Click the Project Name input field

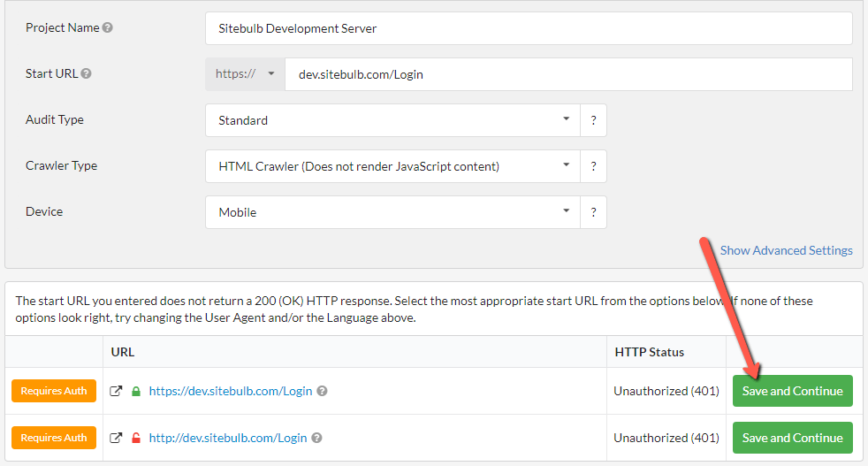[529, 28]
